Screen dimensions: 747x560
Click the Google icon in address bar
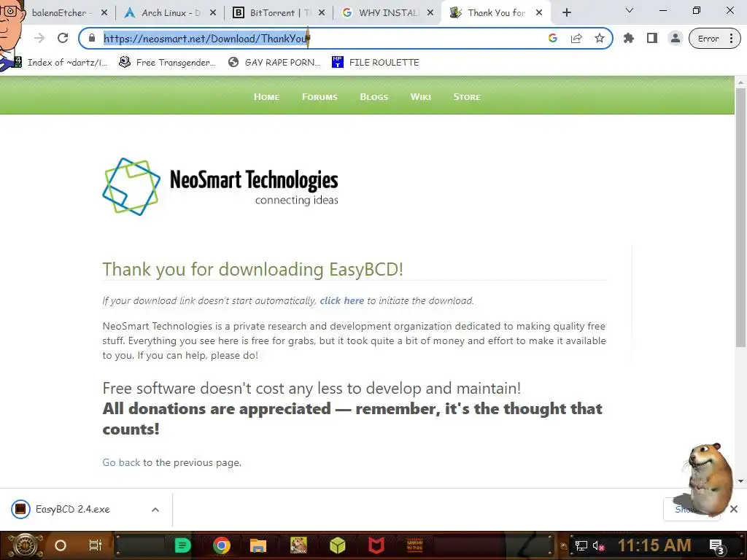pyautogui.click(x=553, y=38)
